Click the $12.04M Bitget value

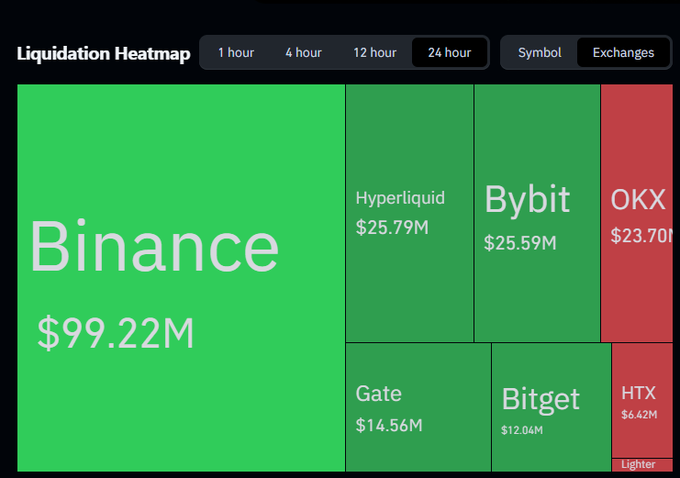tap(522, 430)
